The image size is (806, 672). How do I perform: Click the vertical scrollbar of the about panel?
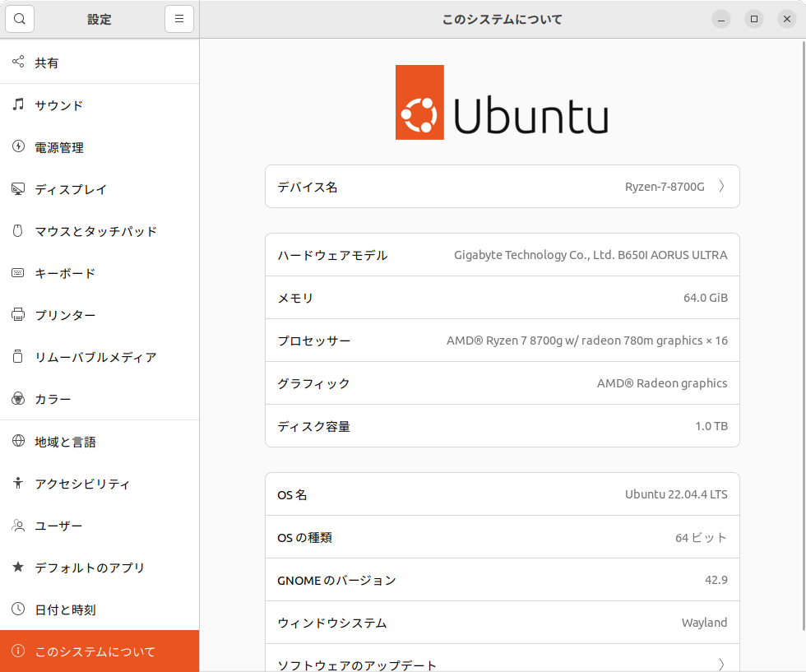(804, 335)
